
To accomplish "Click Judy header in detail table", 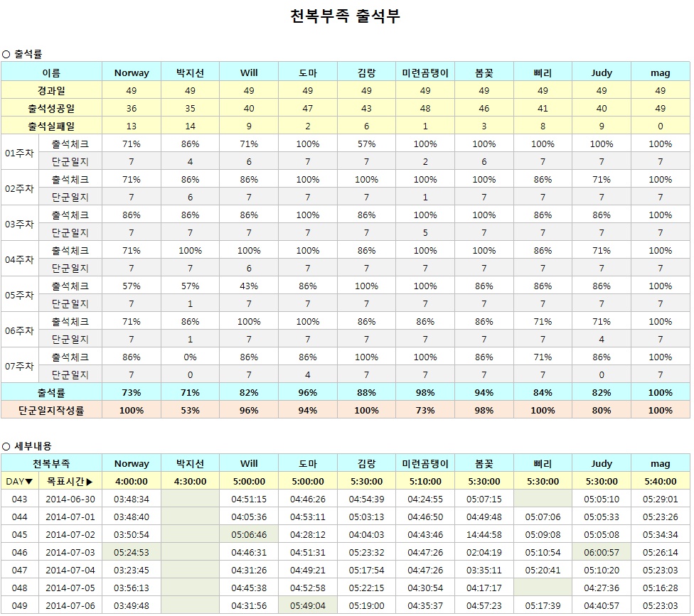I will [x=602, y=463].
